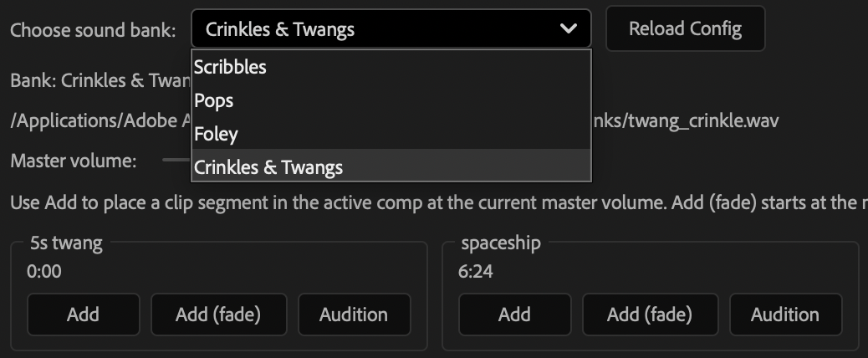868x358 pixels.
Task: Click Add (fade) for spaceship
Action: pyautogui.click(x=650, y=315)
